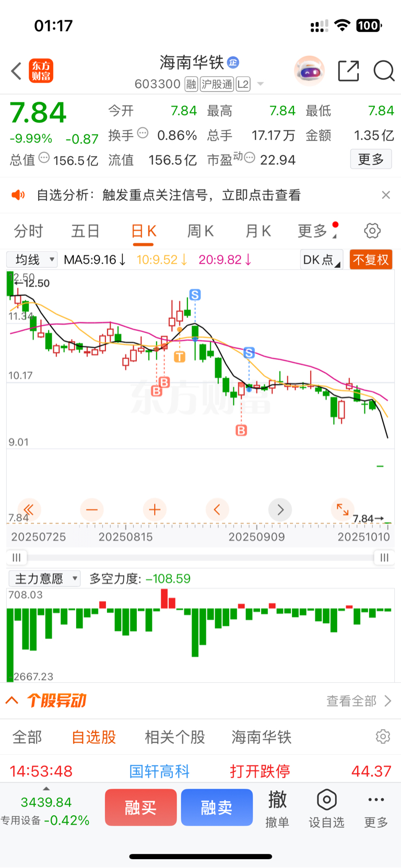Tap the 撤单 button

click(x=277, y=808)
